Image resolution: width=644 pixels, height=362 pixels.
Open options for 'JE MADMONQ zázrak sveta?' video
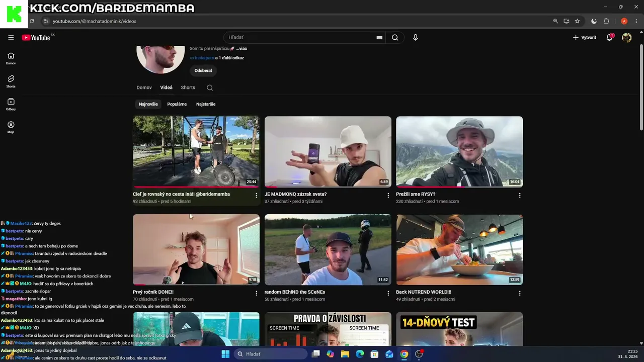[388, 195]
